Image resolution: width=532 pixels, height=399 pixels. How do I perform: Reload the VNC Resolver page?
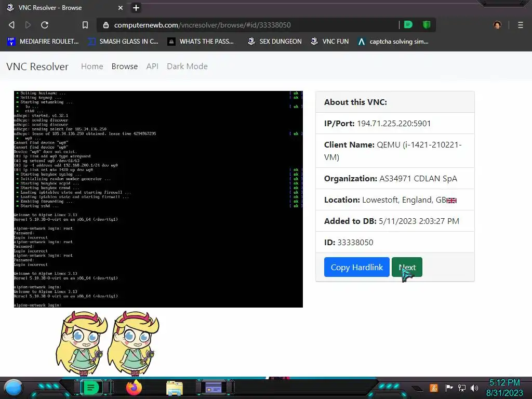click(45, 25)
